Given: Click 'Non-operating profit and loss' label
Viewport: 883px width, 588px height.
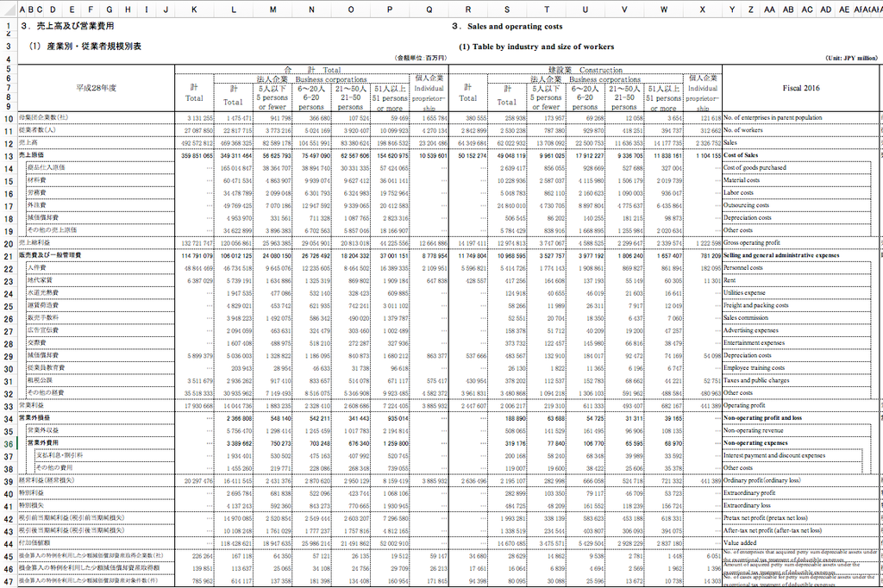Looking at the screenshot, I should (x=762, y=418).
